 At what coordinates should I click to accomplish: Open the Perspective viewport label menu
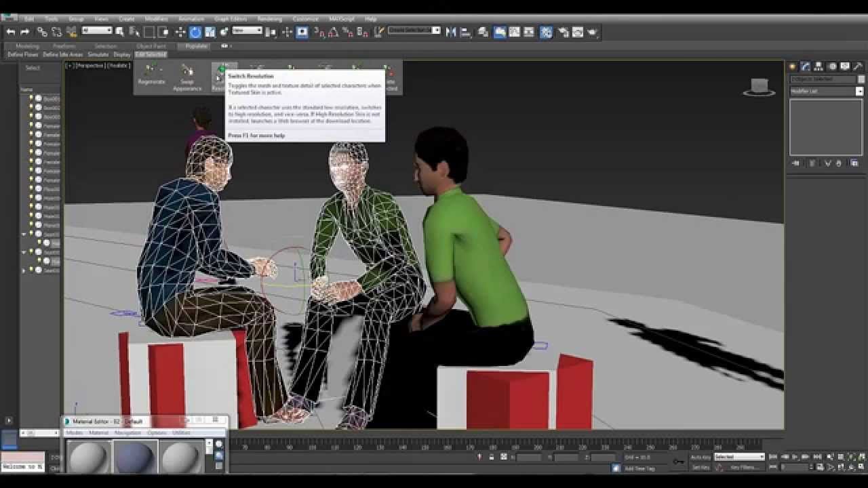point(90,66)
